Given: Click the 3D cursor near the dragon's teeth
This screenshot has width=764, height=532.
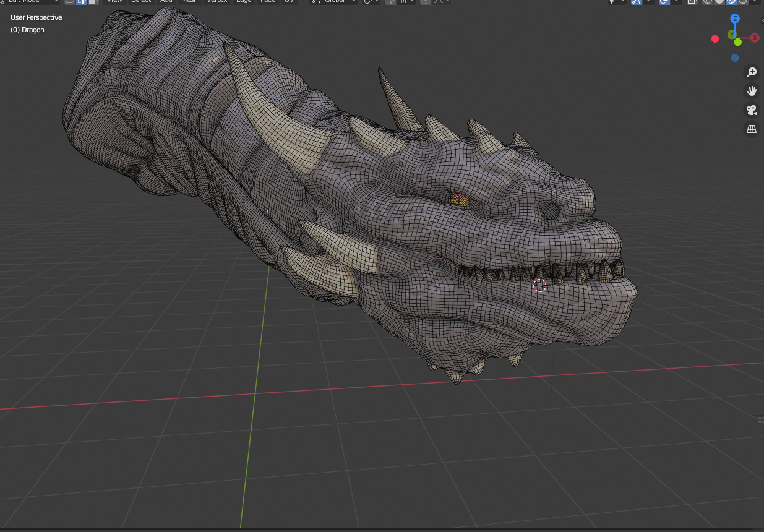Looking at the screenshot, I should click(x=539, y=285).
